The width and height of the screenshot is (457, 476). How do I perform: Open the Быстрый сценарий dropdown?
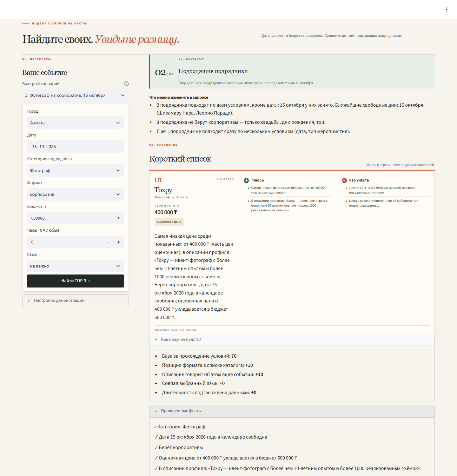coord(76,96)
